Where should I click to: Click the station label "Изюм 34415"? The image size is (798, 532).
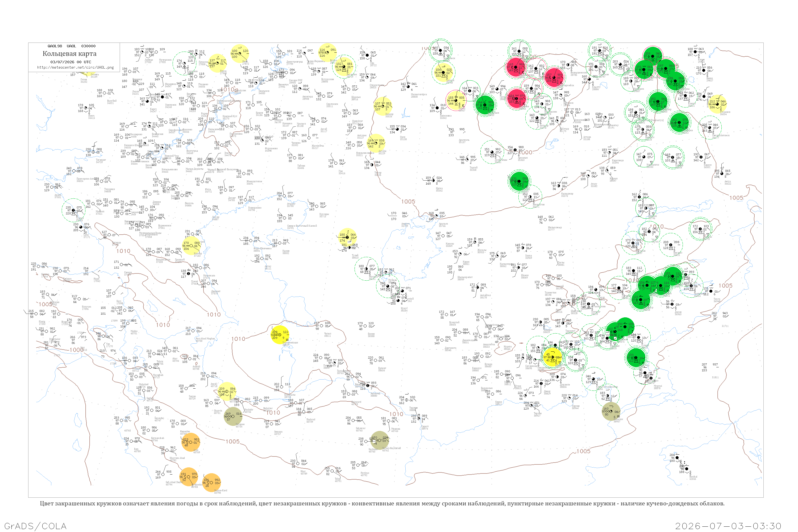pos(92,117)
